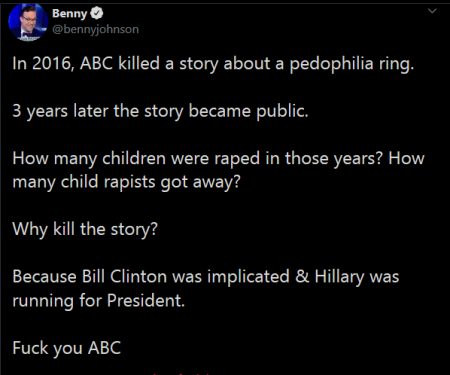Click the word "public" in the second line
The image size is (450, 375).
pos(282,111)
